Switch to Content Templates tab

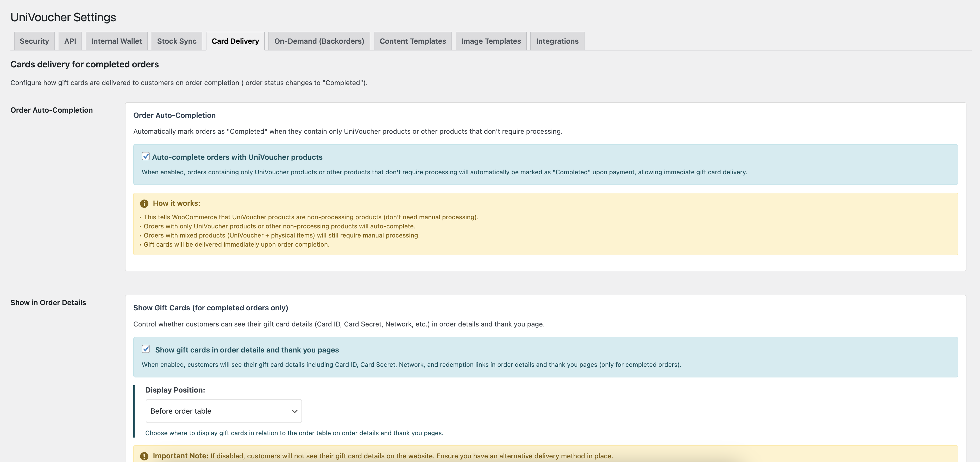[412, 41]
